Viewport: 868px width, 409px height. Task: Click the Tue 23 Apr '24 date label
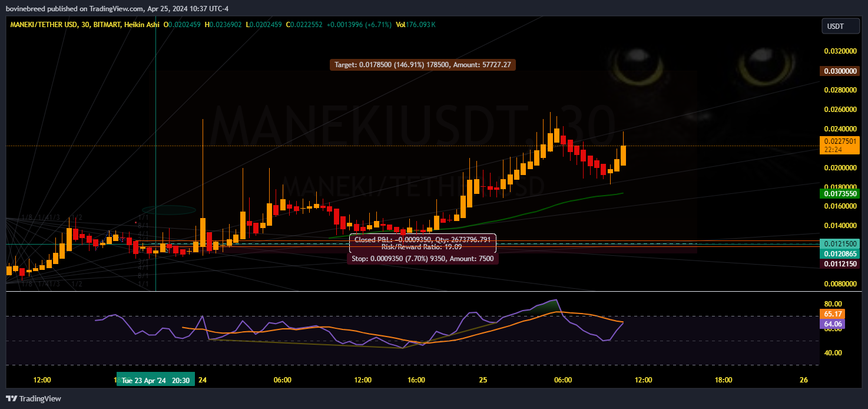click(x=144, y=381)
